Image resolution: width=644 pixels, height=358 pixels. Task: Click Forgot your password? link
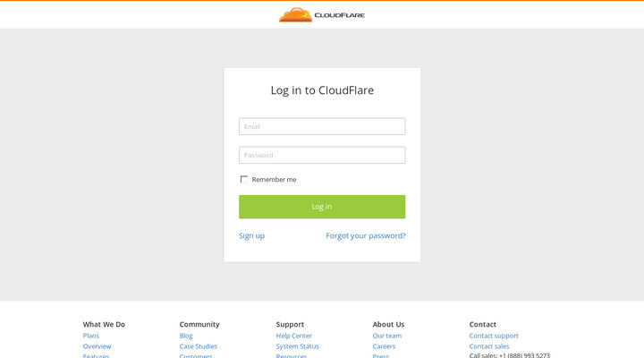tap(365, 236)
